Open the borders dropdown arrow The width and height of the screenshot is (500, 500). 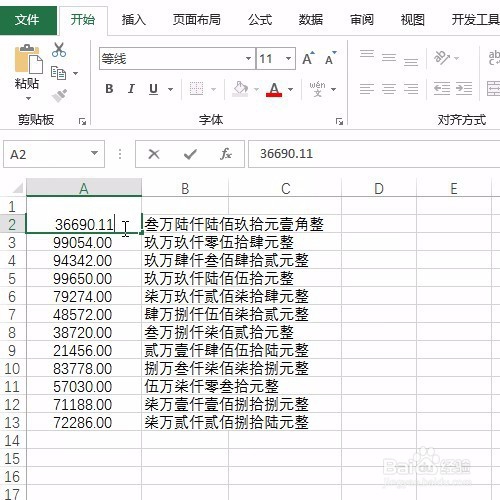click(x=213, y=89)
